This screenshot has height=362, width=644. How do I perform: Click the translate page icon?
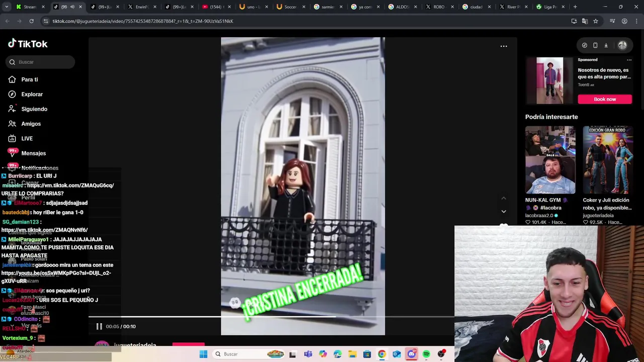[x=585, y=21]
